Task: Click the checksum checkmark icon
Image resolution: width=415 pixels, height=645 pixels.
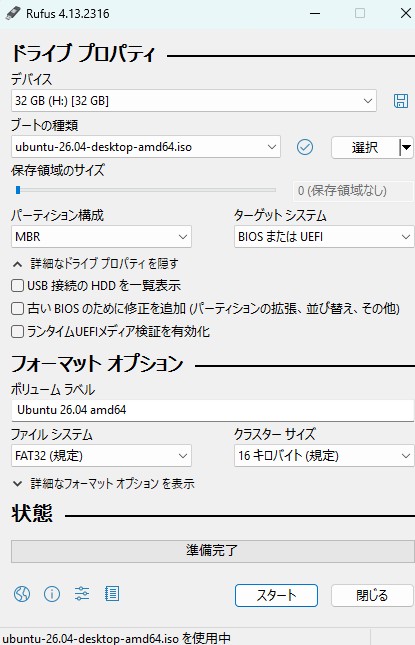Action: click(x=305, y=147)
